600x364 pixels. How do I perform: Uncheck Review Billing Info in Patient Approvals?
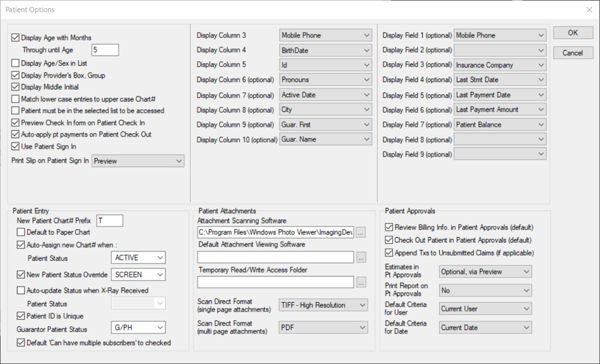pyautogui.click(x=389, y=228)
